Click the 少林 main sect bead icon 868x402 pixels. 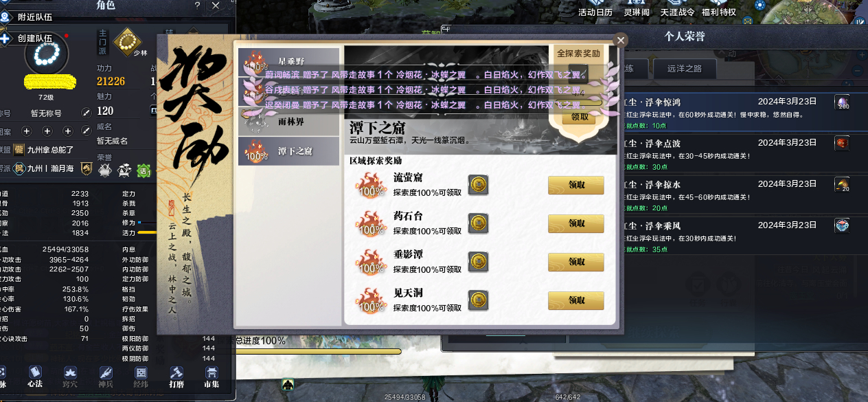(x=126, y=41)
